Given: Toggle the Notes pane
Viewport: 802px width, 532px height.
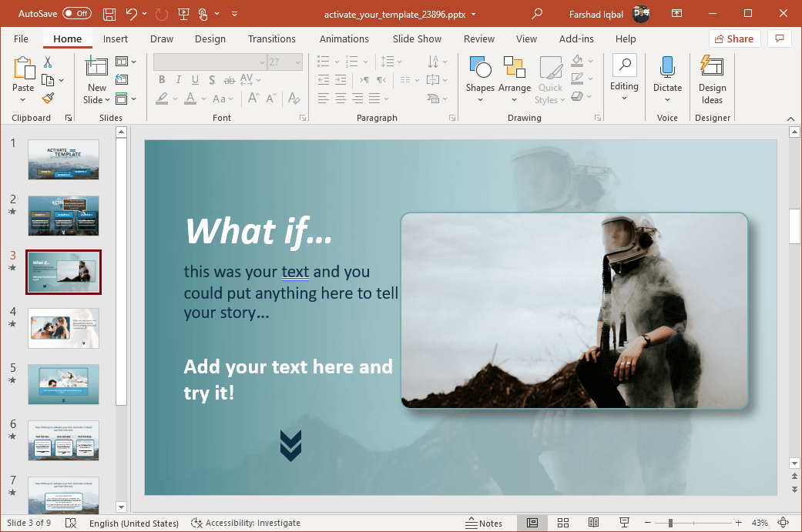Looking at the screenshot, I should [x=484, y=524].
